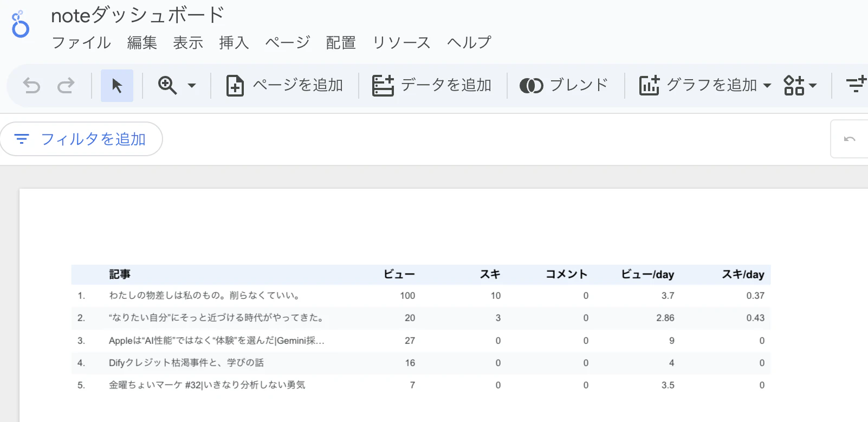
Task: Click the undo arrow icon
Action: [31, 86]
